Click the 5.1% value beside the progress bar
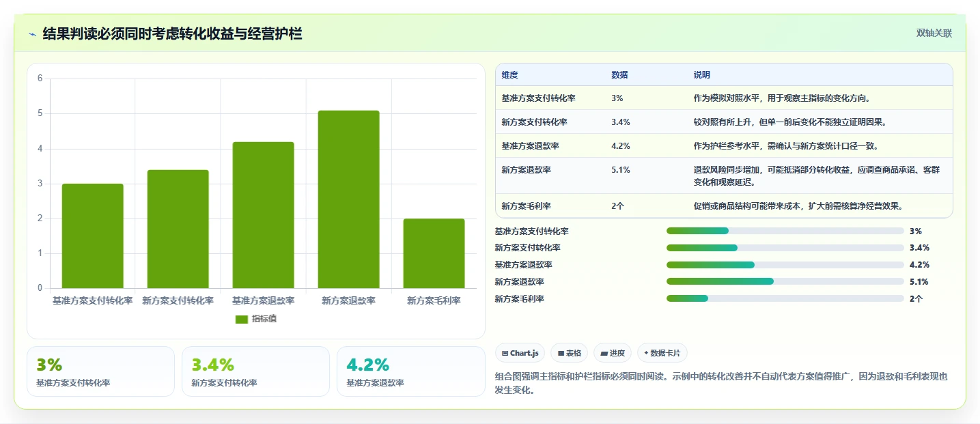 coord(919,281)
